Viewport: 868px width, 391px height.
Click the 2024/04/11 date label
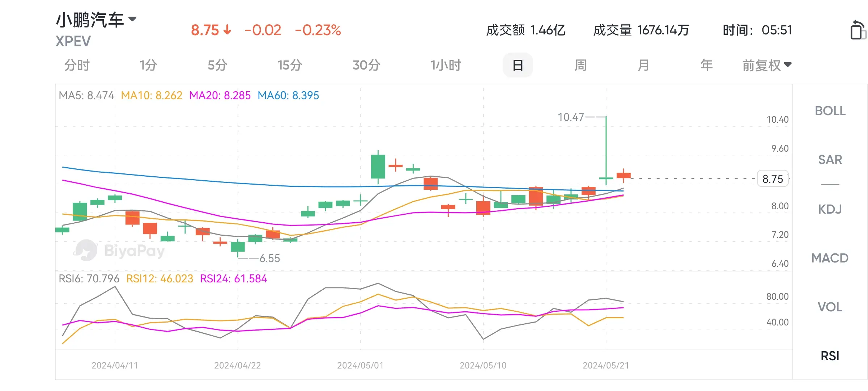pos(115,366)
